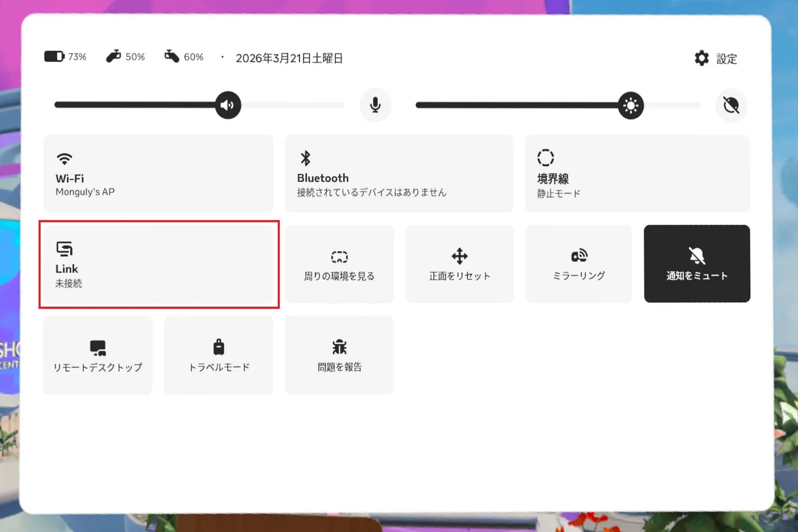Screen dimensions: 798x532
Task: Toggle 通知をミュート off
Action: pyautogui.click(x=697, y=264)
